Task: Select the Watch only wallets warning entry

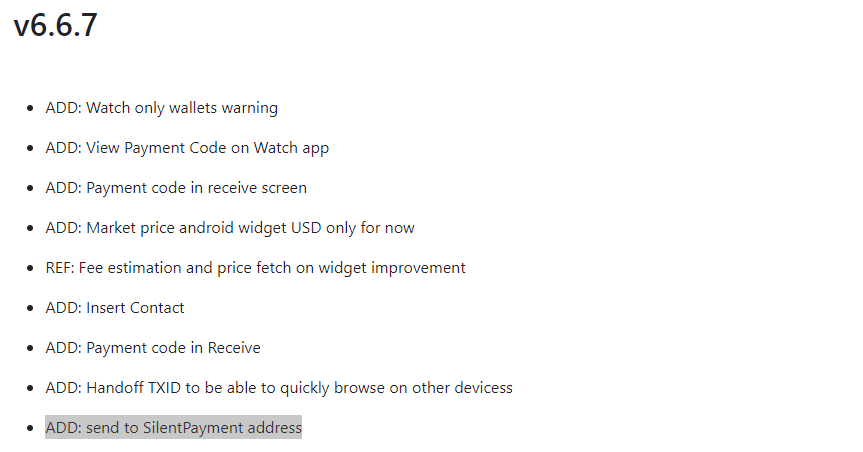Action: [161, 108]
